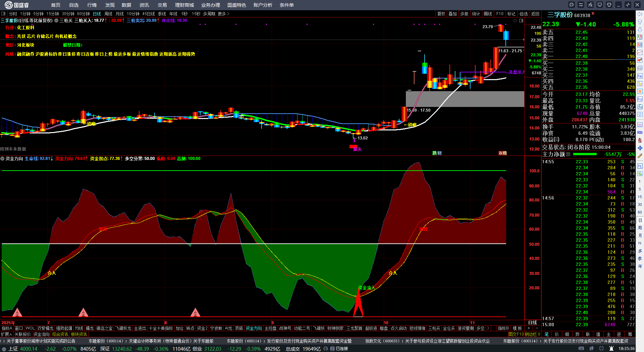Image resolution: width=644 pixels, height=352 pixels.
Task: Click the 浙数文化 news ticker headline
Action: point(427,341)
